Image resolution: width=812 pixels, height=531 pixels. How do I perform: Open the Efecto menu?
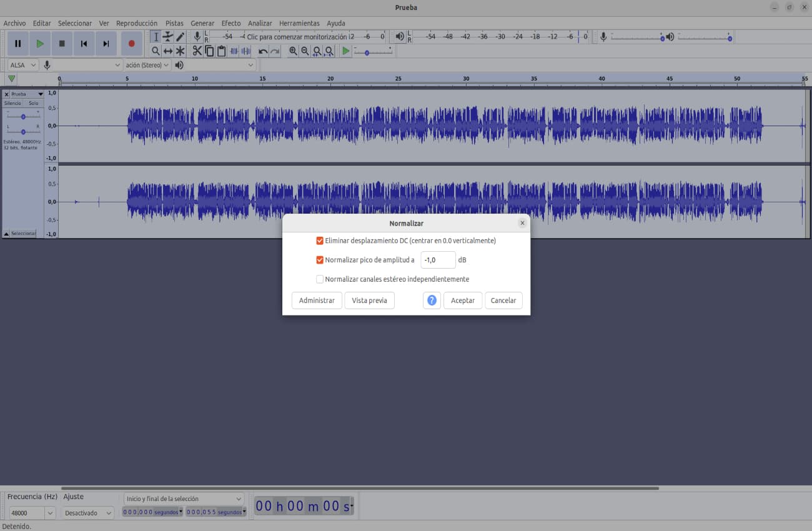click(x=231, y=23)
